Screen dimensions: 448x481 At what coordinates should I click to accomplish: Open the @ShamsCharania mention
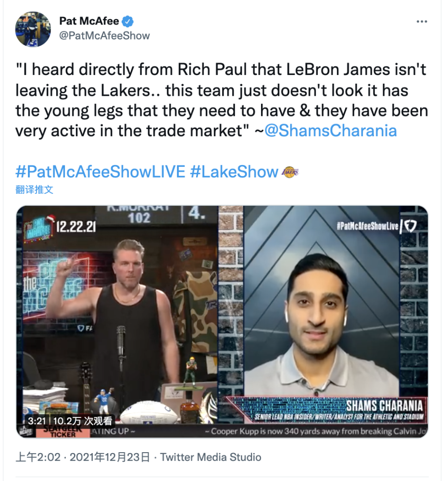tap(331, 130)
